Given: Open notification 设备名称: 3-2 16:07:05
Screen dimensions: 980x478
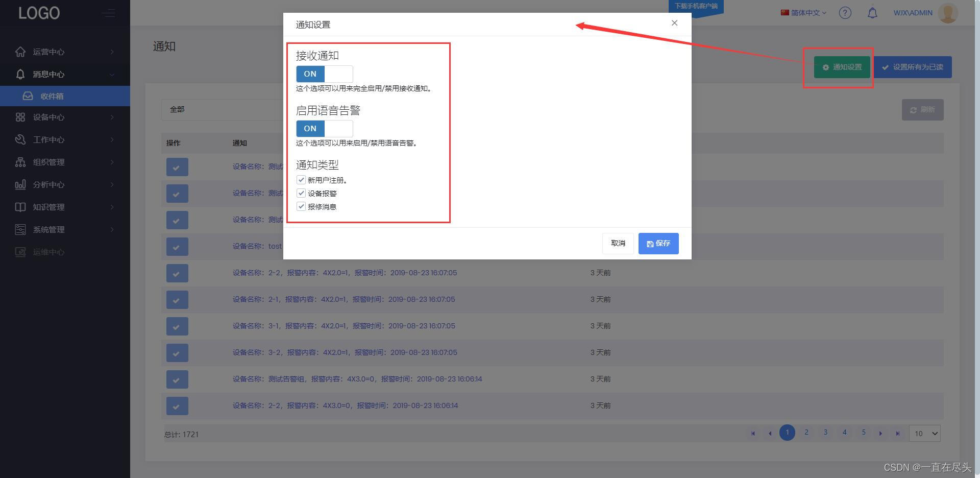Looking at the screenshot, I should pos(345,352).
